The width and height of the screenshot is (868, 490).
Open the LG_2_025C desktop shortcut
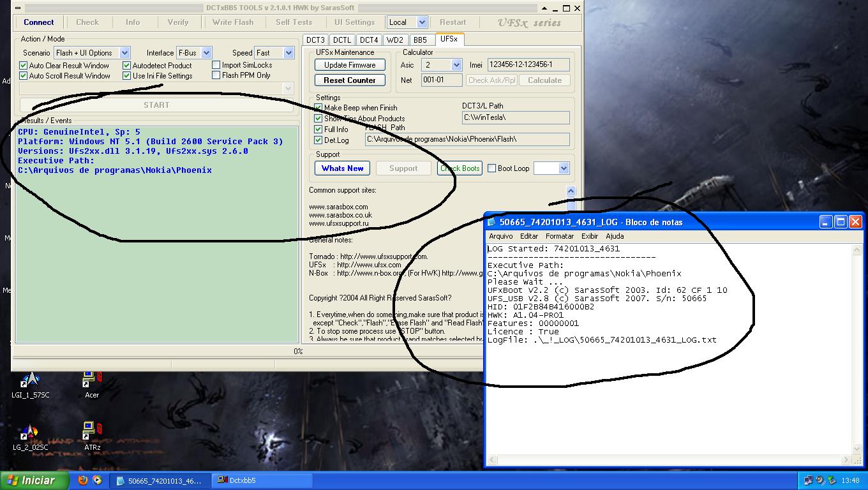(x=30, y=436)
